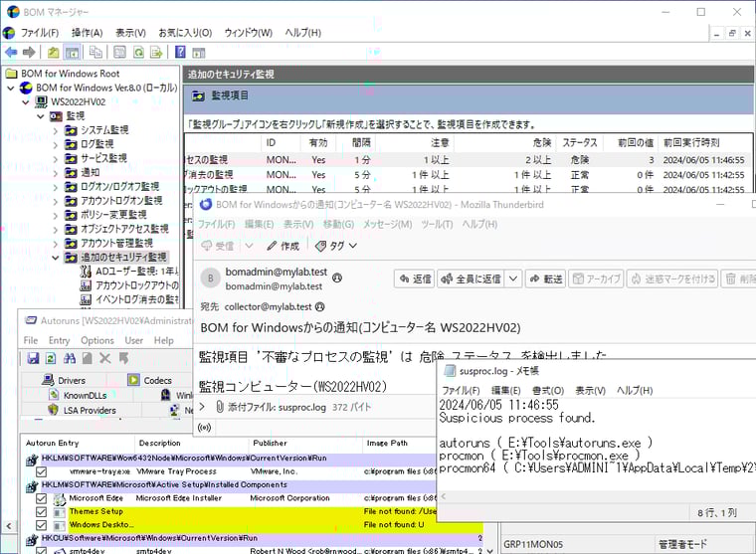
Task: Toggle the console tree pane icon in BOM toolbar
Action: [73, 52]
